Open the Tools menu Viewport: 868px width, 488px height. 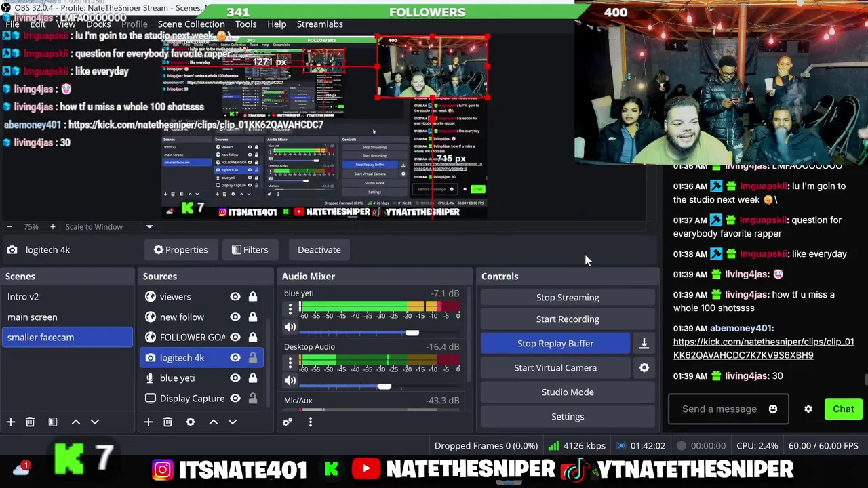(245, 24)
